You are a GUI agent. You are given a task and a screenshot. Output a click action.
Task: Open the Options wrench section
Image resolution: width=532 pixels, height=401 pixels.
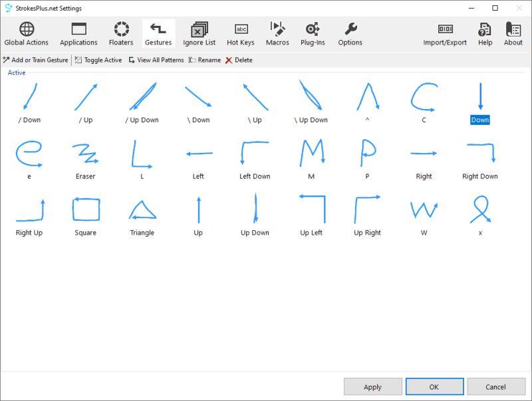[350, 34]
